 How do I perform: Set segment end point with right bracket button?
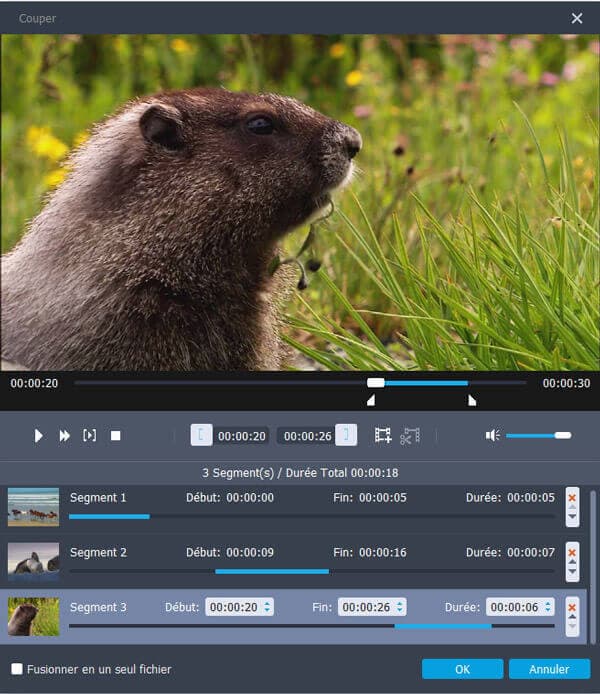point(346,435)
